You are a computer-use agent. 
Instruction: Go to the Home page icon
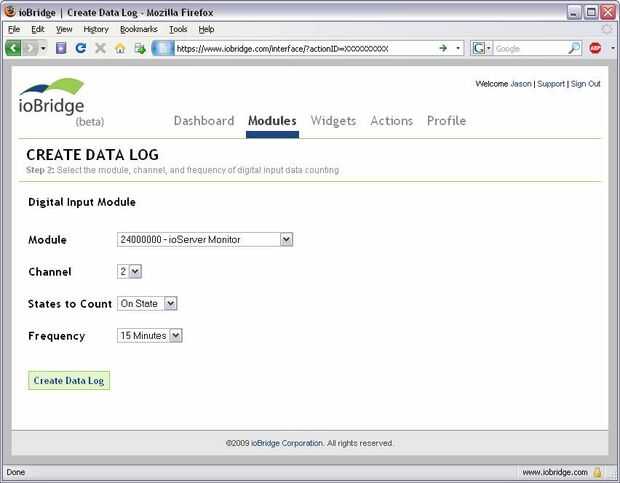click(120, 48)
